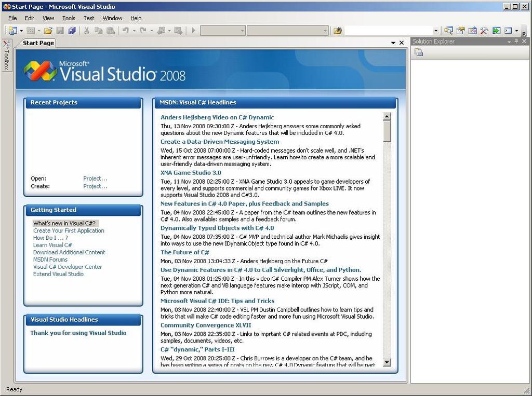The image size is (532, 396).
Task: Click the Add New Item toolbar icon
Action: click(x=31, y=31)
